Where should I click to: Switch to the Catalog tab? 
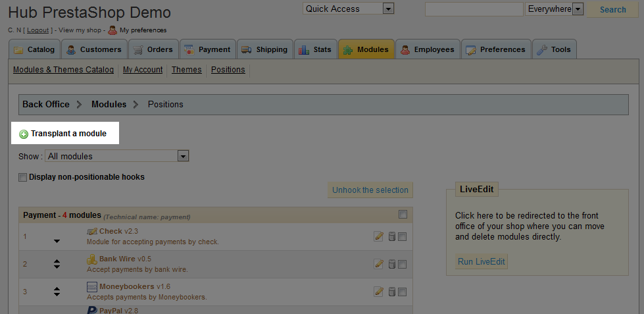click(x=34, y=49)
